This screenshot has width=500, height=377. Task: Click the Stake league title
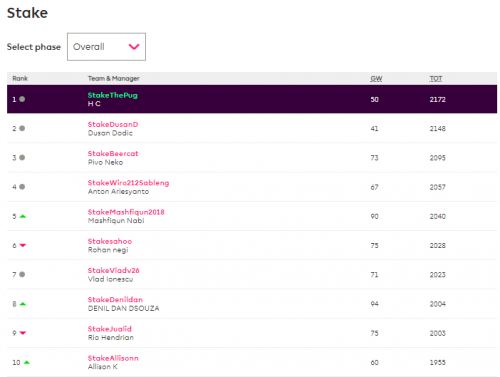27,13
